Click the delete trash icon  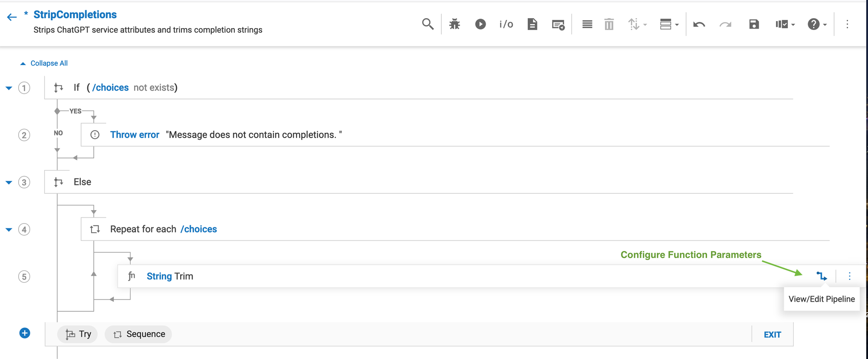point(609,24)
